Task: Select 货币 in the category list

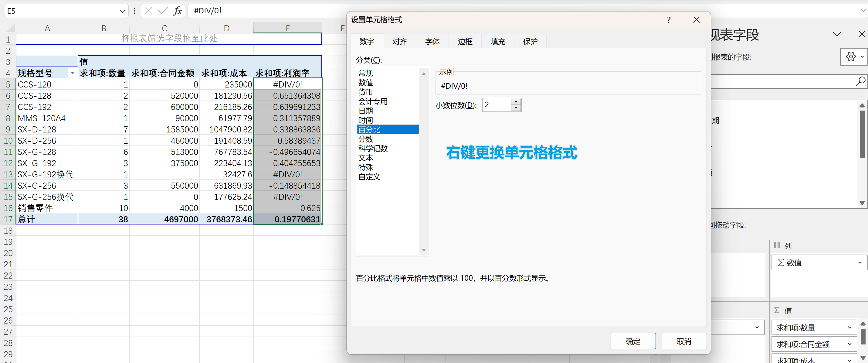Action: tap(366, 92)
